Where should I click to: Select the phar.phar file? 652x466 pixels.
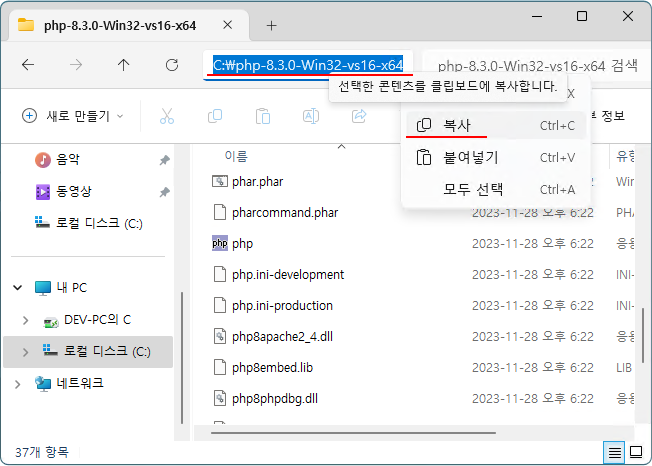257,182
